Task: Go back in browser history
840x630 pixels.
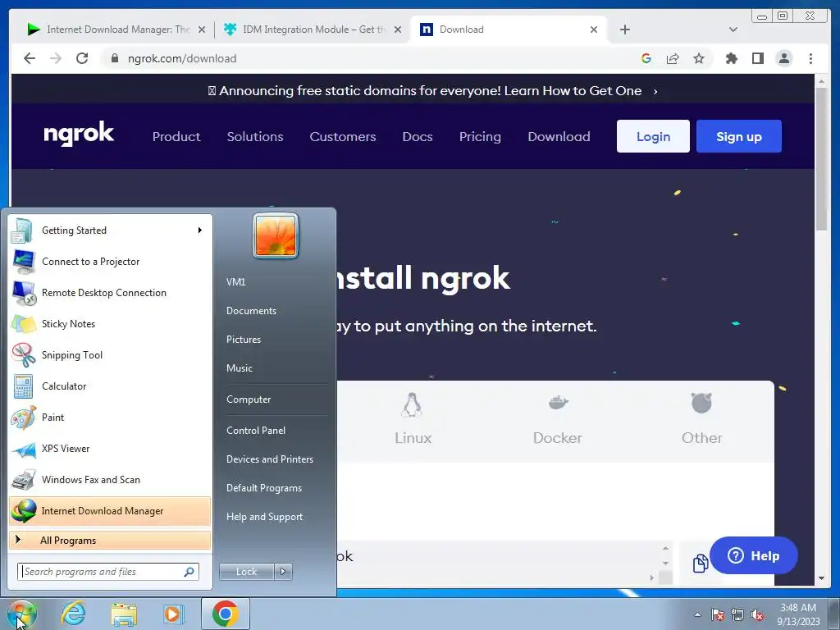Action: coord(30,58)
